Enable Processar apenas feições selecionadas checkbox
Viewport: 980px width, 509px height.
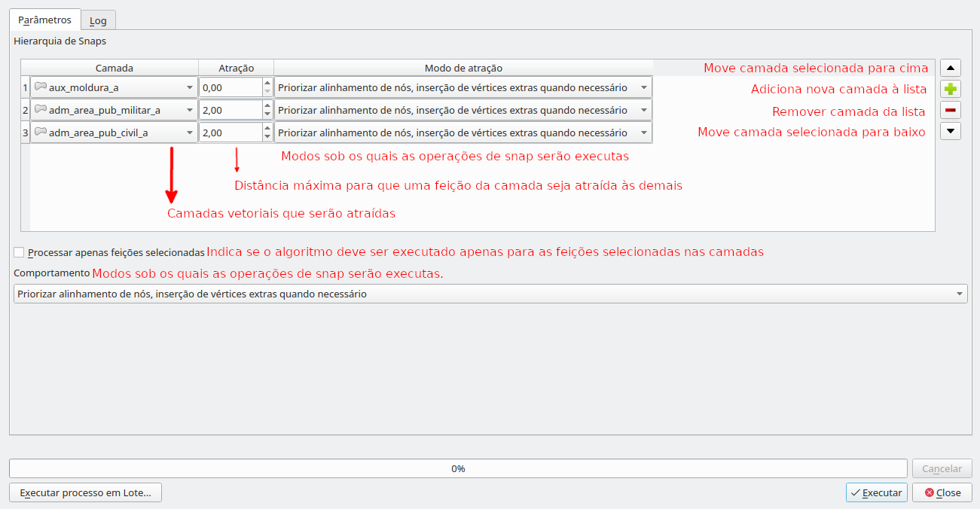tap(19, 252)
